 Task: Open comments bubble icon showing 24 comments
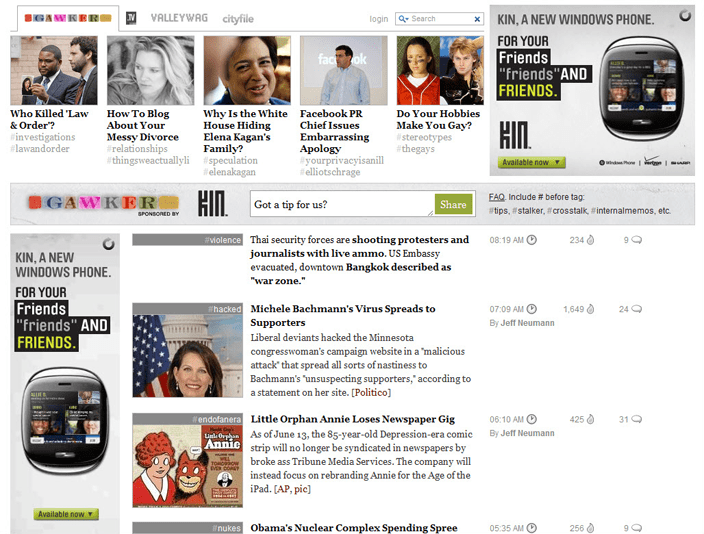click(x=637, y=310)
